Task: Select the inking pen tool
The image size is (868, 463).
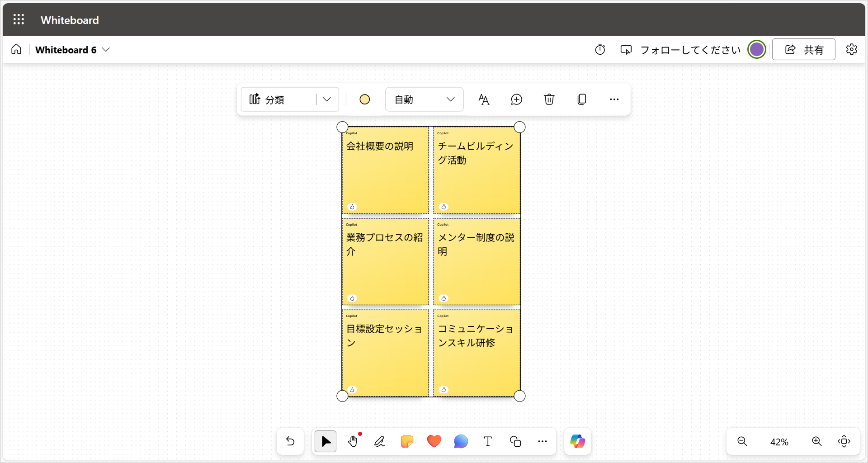Action: [380, 442]
